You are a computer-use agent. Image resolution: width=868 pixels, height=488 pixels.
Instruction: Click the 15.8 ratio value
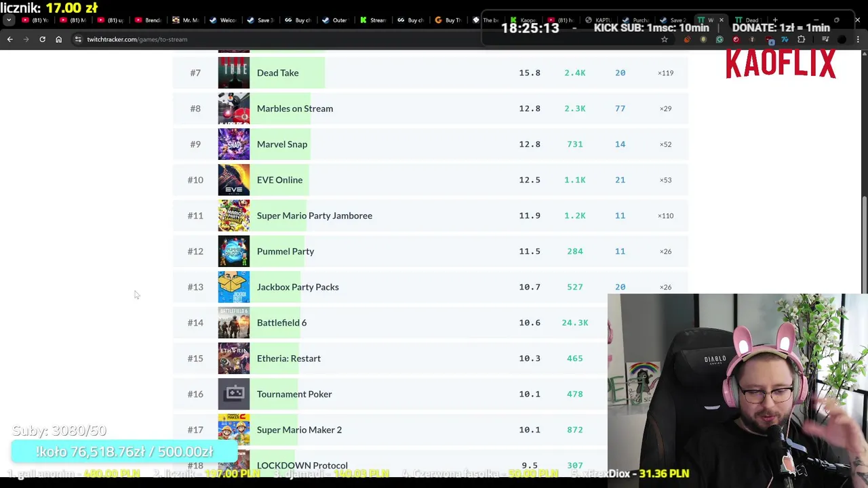coord(530,73)
